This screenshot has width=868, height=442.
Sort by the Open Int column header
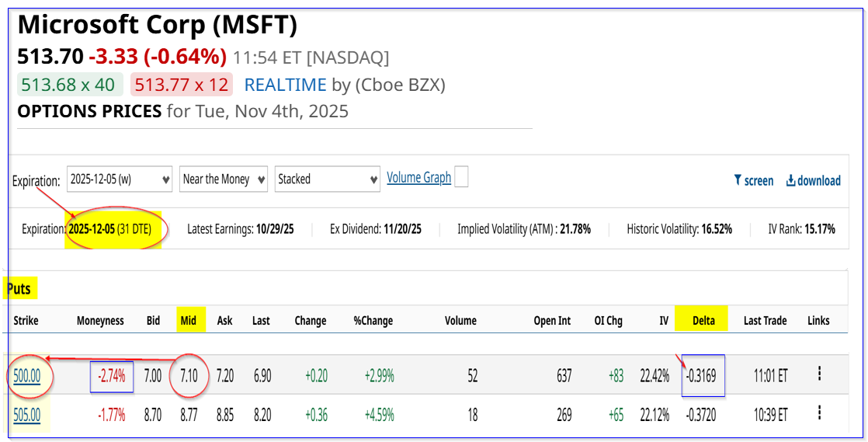point(550,320)
